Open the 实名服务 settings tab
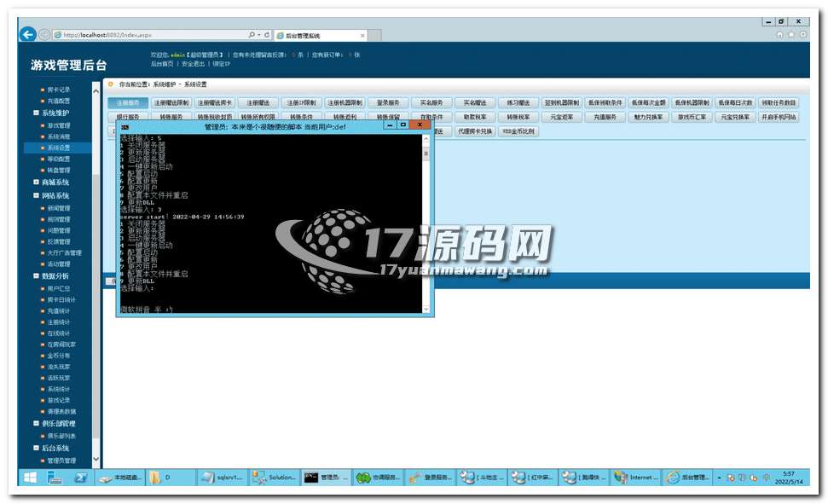This screenshot has height=504, width=828. tap(431, 102)
